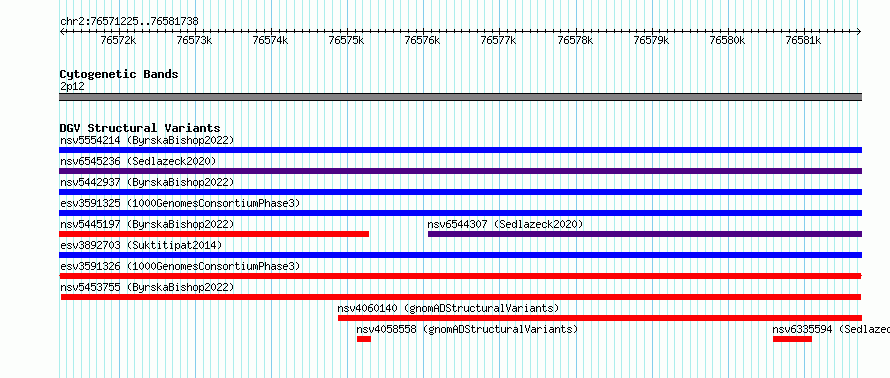Click the 76577k ruler tick label
The image size is (890, 378).
pyautogui.click(x=499, y=40)
